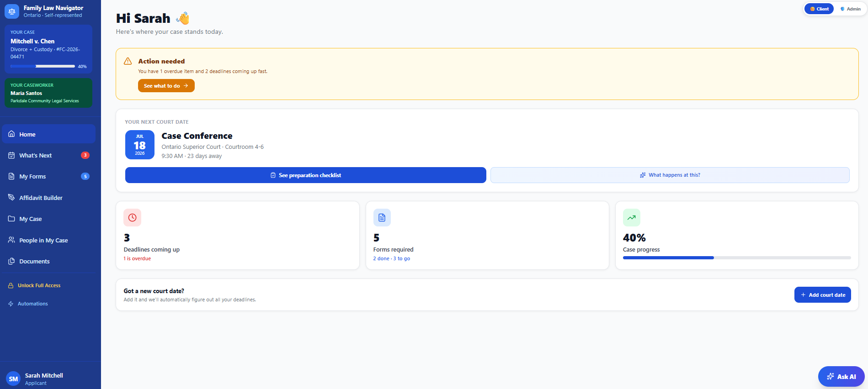Open My Forms in sidebar
Image resolution: width=868 pixels, height=389 pixels.
(48, 176)
